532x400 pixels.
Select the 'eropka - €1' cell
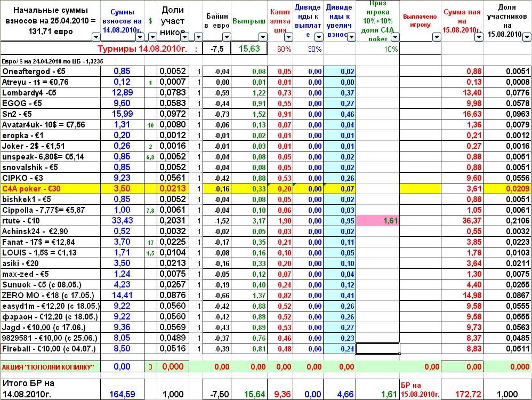(51, 135)
